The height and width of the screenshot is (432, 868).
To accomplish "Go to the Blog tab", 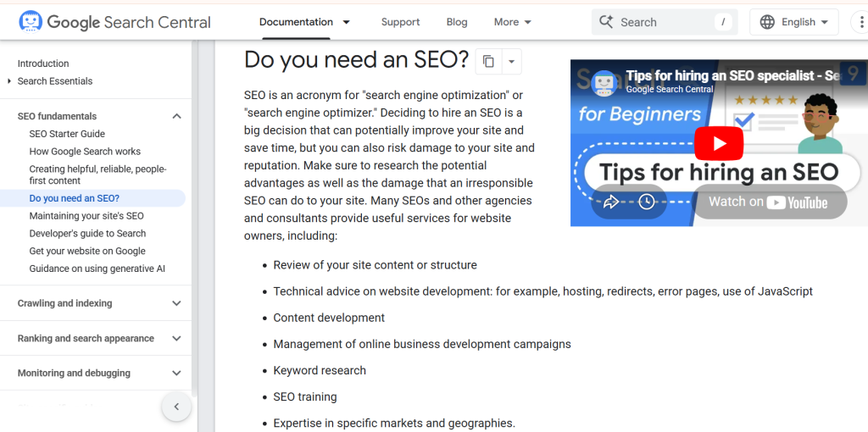I will click(x=457, y=22).
